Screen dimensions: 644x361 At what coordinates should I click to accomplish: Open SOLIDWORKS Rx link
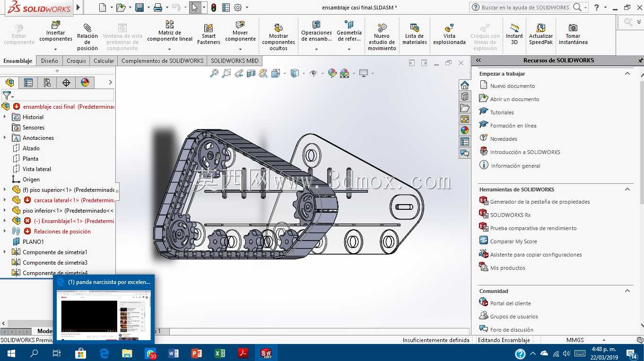coord(510,215)
